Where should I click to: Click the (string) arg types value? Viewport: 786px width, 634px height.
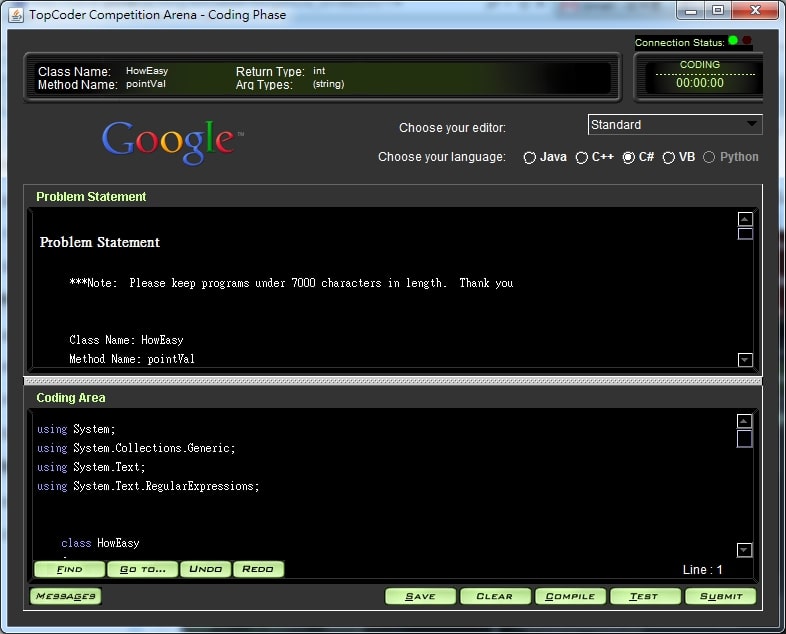pos(328,84)
